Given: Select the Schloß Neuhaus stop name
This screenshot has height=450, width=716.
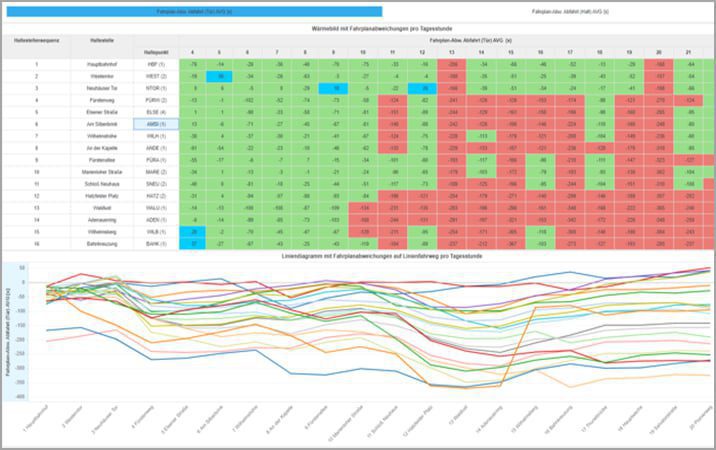Looking at the screenshot, I should [102, 184].
